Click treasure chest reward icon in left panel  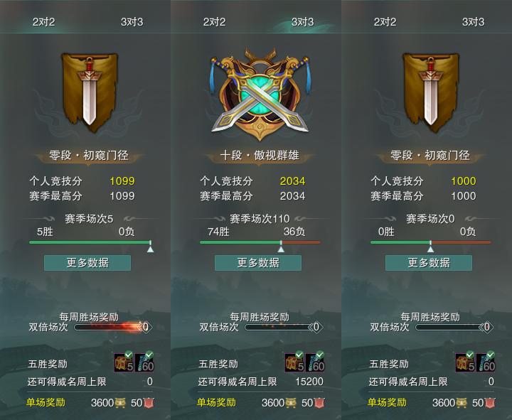pyautogui.click(x=124, y=362)
